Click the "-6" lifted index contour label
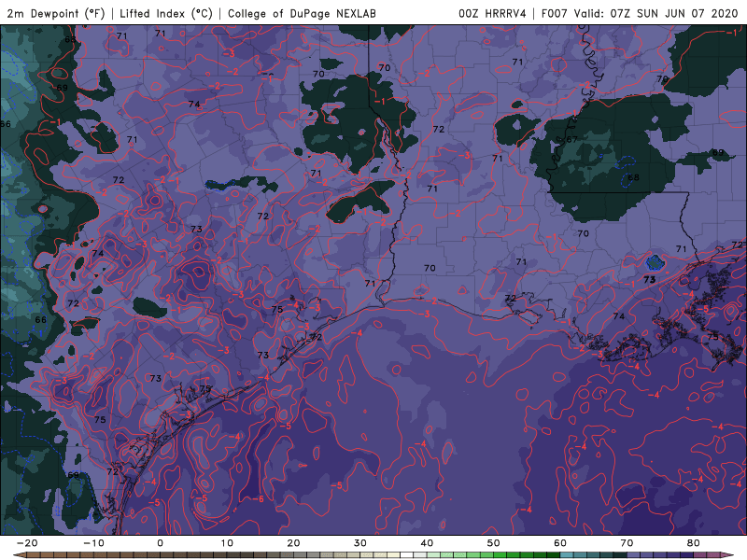 coord(258,498)
